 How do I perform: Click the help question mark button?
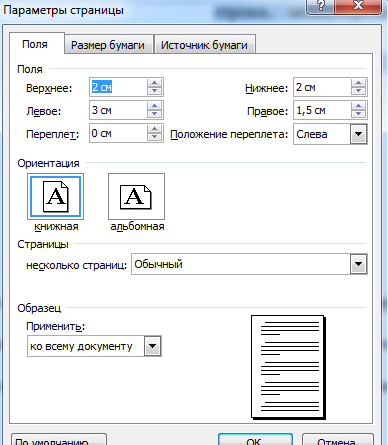(320, 6)
